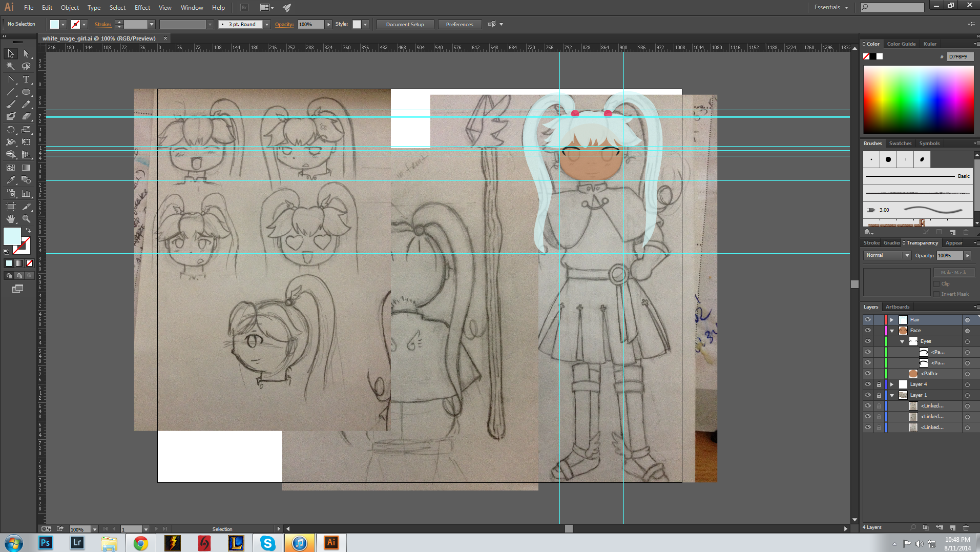Select the Zoom tool

pyautogui.click(x=26, y=219)
